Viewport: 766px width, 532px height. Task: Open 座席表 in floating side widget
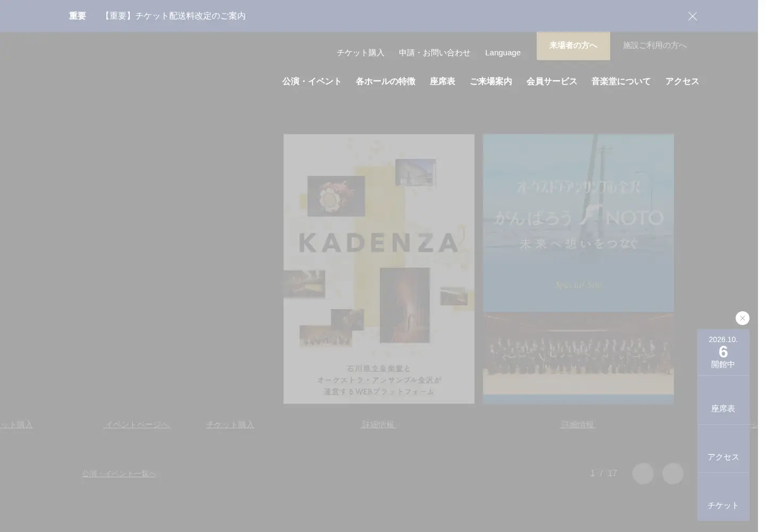(x=723, y=401)
